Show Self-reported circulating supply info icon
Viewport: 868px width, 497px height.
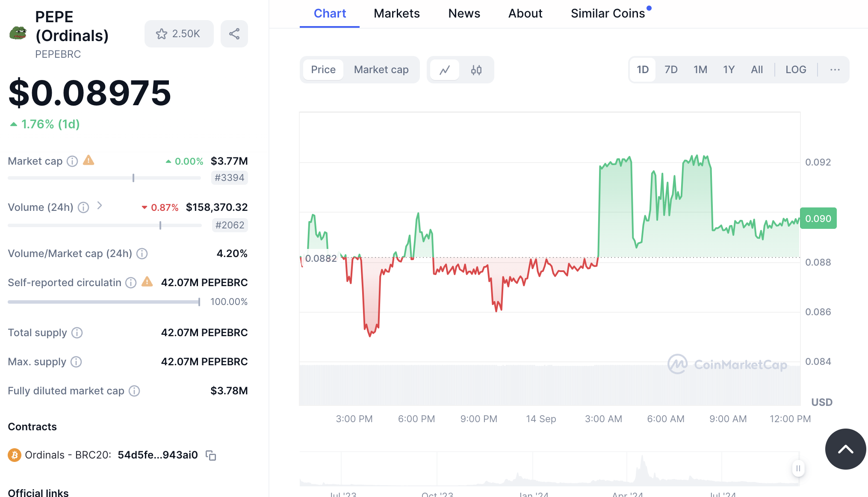pyautogui.click(x=131, y=283)
